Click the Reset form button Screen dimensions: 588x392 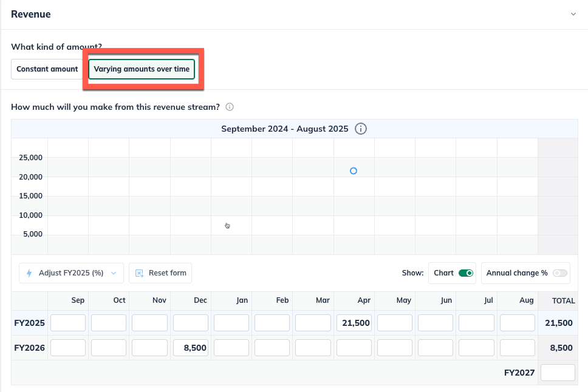click(x=160, y=273)
